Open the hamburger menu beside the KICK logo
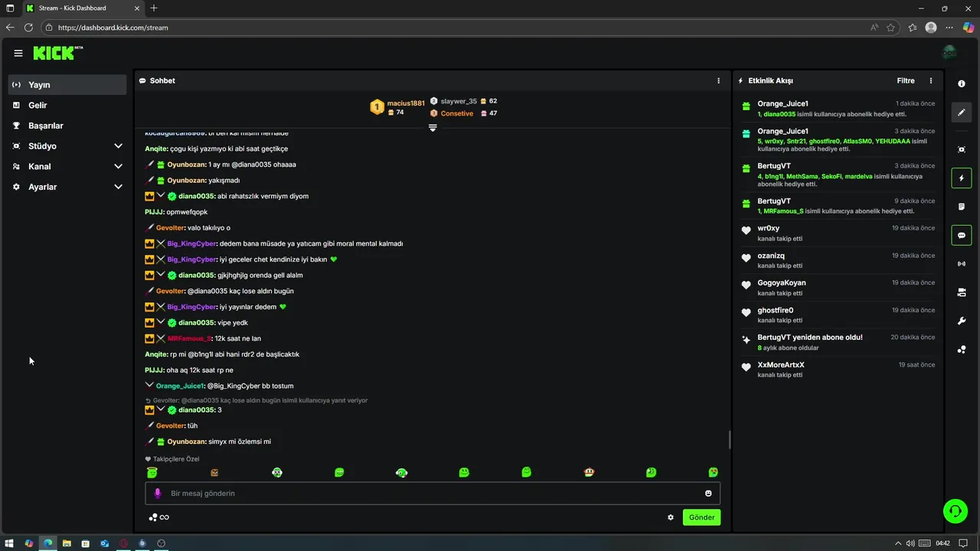 18,53
